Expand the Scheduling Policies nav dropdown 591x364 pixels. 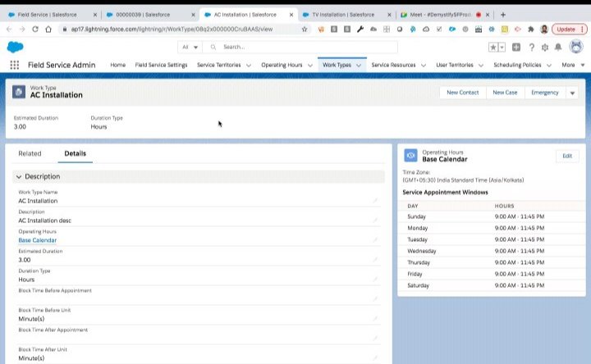coord(549,65)
